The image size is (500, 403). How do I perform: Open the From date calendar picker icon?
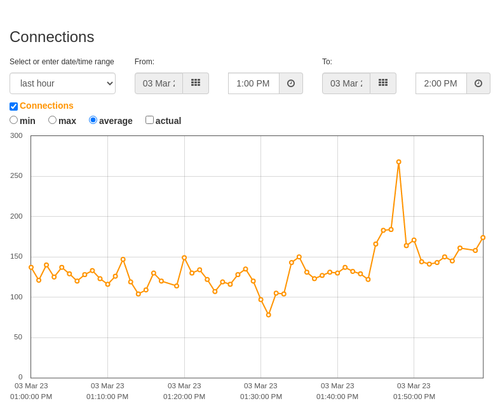click(195, 83)
